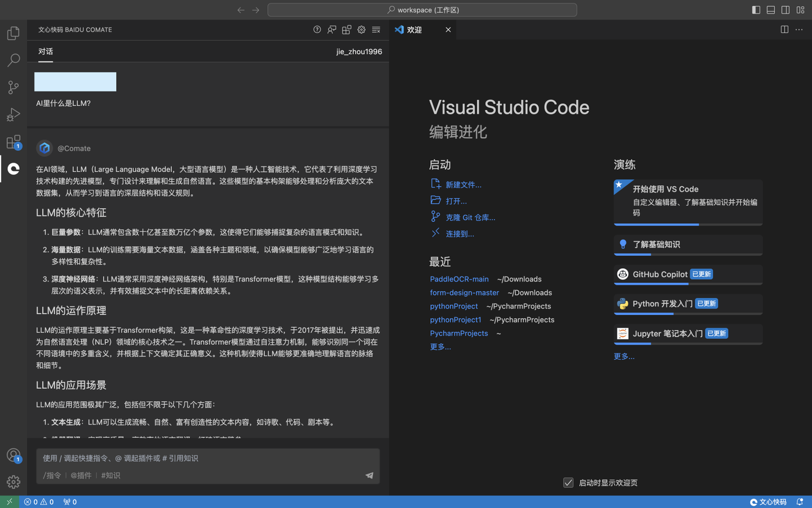Open Python 开发入门 walkthrough
The width and height of the screenshot is (812, 508).
(x=688, y=304)
